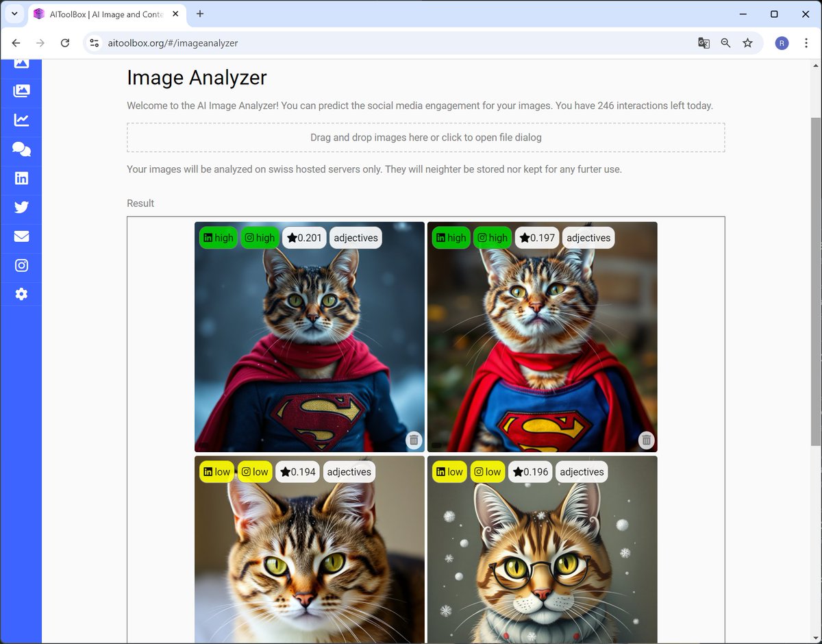Expand the tab search dropdown
This screenshot has width=822, height=644.
coord(14,14)
